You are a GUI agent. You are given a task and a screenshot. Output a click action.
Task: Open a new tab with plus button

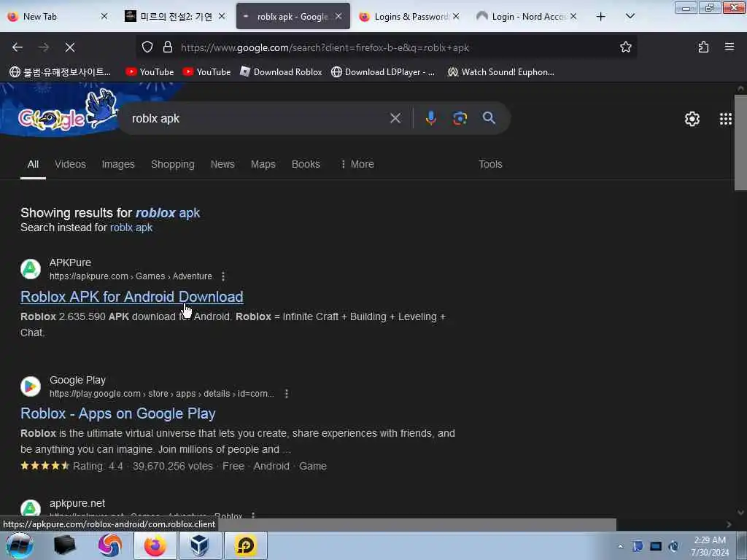point(601,17)
